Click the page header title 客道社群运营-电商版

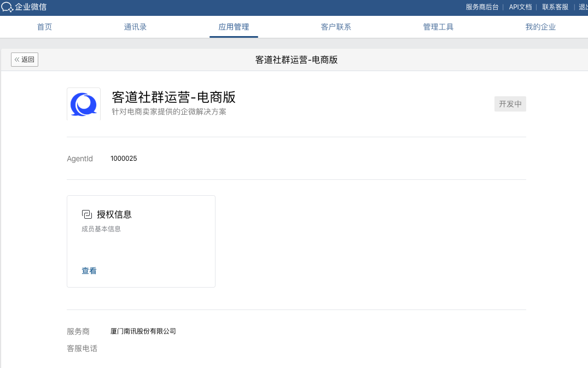[x=296, y=60]
